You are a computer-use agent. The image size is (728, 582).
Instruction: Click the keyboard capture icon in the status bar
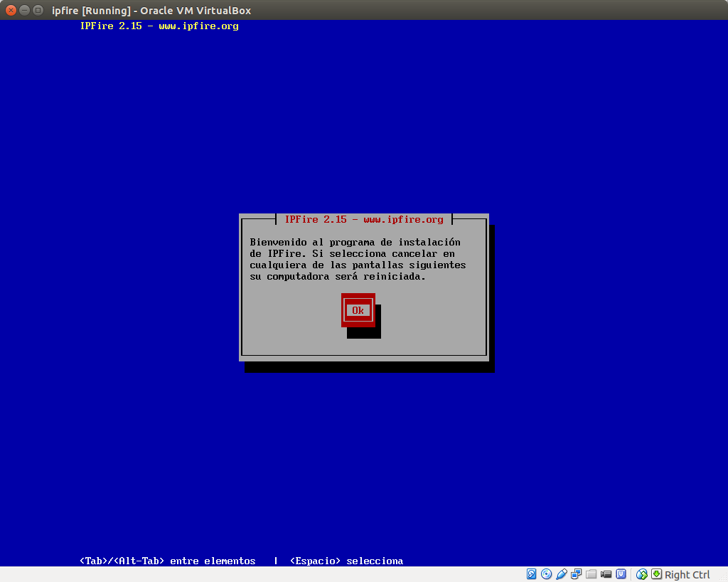tap(656, 574)
